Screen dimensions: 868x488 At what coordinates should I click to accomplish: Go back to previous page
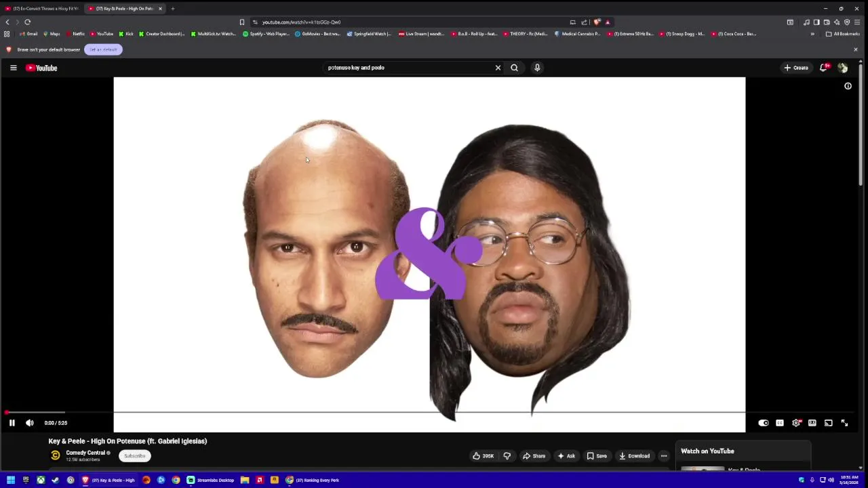(x=7, y=22)
